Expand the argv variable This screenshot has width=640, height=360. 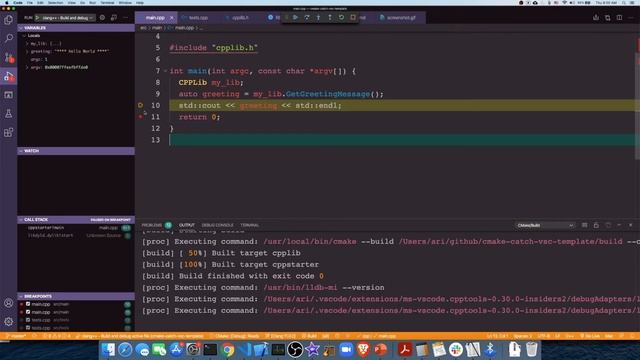27,67
